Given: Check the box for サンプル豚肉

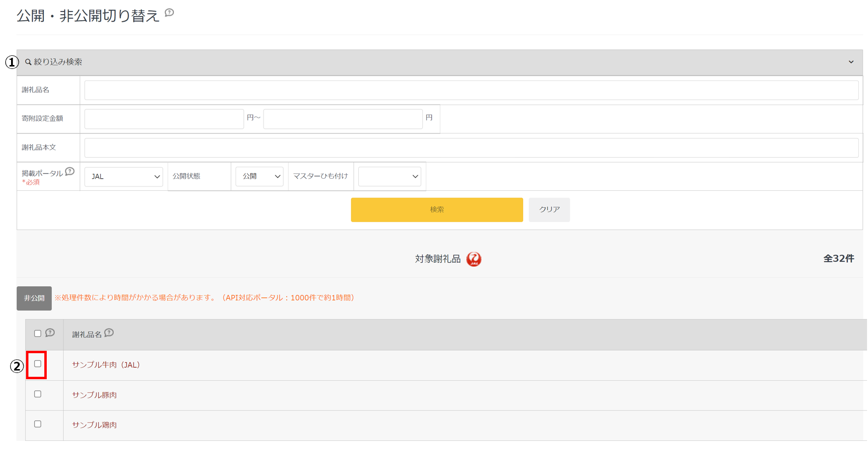Looking at the screenshot, I should point(38,394).
